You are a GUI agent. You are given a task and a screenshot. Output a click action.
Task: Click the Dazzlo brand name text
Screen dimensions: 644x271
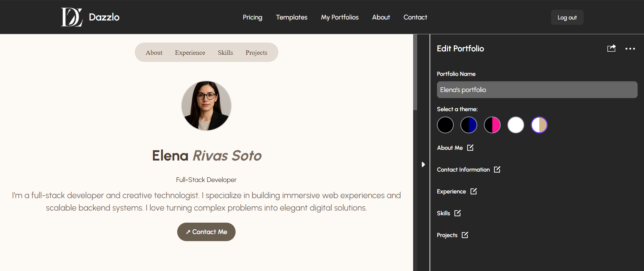tap(104, 17)
